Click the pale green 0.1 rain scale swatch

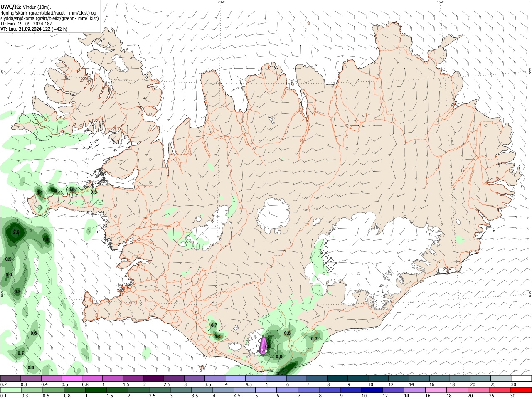point(11,390)
